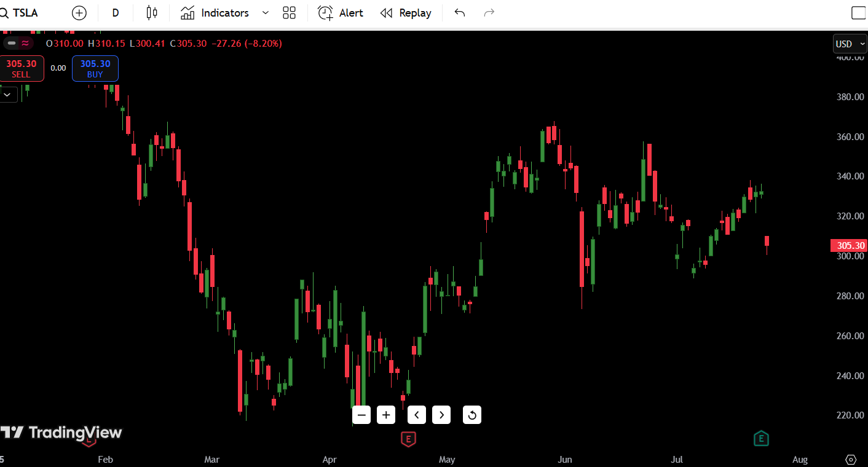Zoom out the chart with minus
This screenshot has height=467, width=868.
pos(361,415)
